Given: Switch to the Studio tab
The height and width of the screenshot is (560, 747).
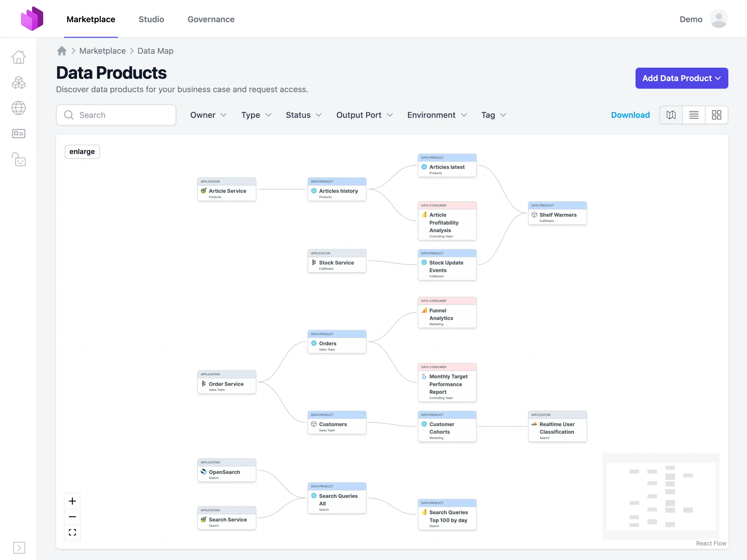Looking at the screenshot, I should [x=151, y=19].
